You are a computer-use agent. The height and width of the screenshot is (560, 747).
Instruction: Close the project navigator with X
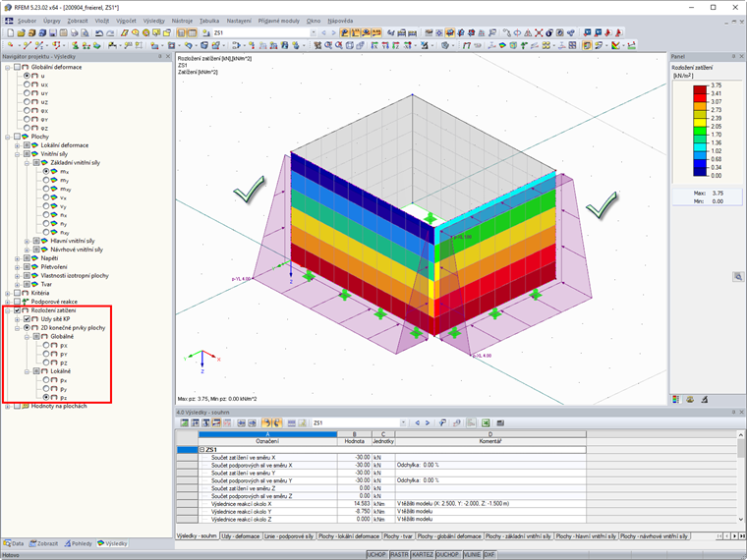[x=168, y=56]
